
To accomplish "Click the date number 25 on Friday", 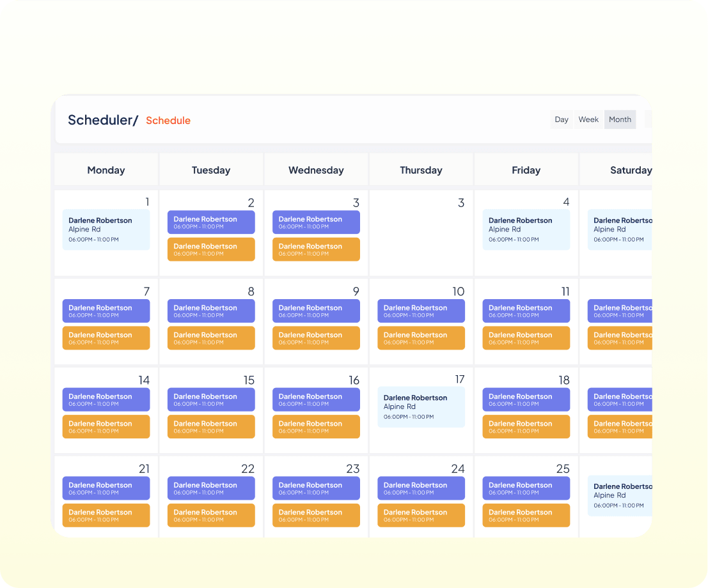I will tap(563, 469).
